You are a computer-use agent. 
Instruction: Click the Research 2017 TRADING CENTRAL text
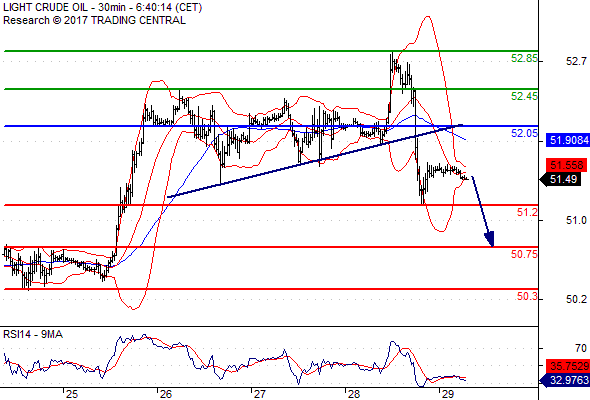[x=94, y=20]
